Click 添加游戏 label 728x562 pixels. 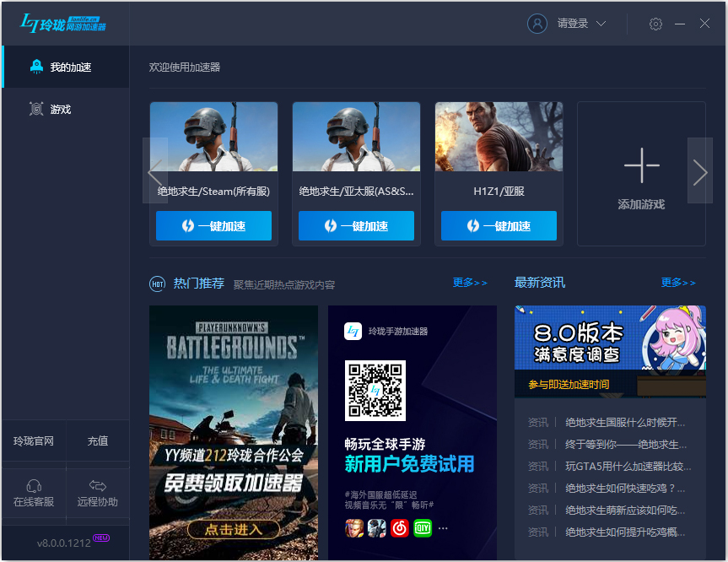(x=641, y=204)
